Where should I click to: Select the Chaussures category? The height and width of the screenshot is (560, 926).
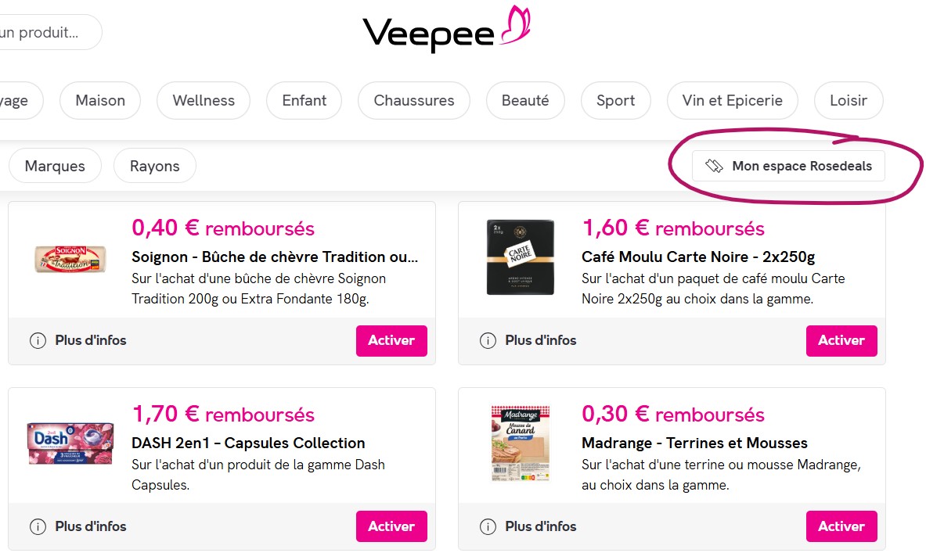(413, 100)
